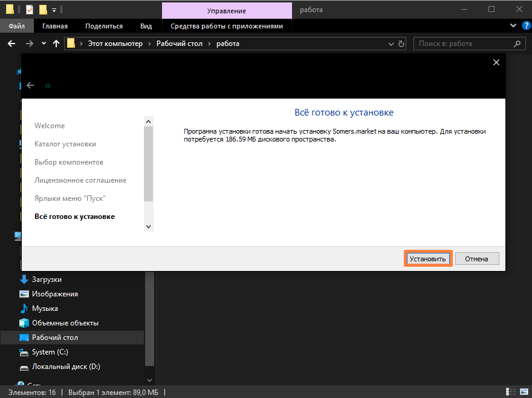This screenshot has width=532, height=398.
Task: Click работа in the breadcrumb path
Action: point(228,44)
